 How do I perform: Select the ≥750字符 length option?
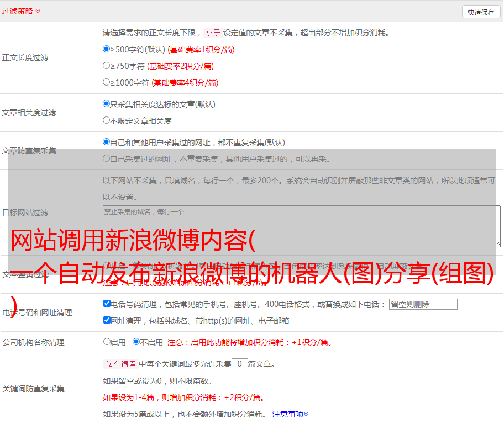(x=106, y=66)
